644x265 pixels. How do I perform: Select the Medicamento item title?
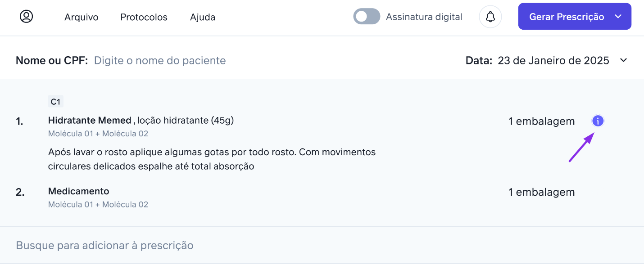[79, 191]
